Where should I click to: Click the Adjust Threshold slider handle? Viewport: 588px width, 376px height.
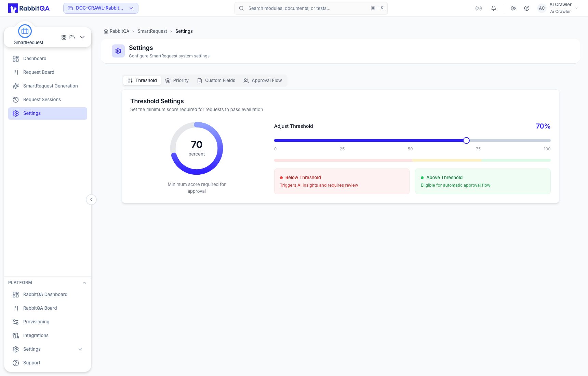(x=466, y=140)
